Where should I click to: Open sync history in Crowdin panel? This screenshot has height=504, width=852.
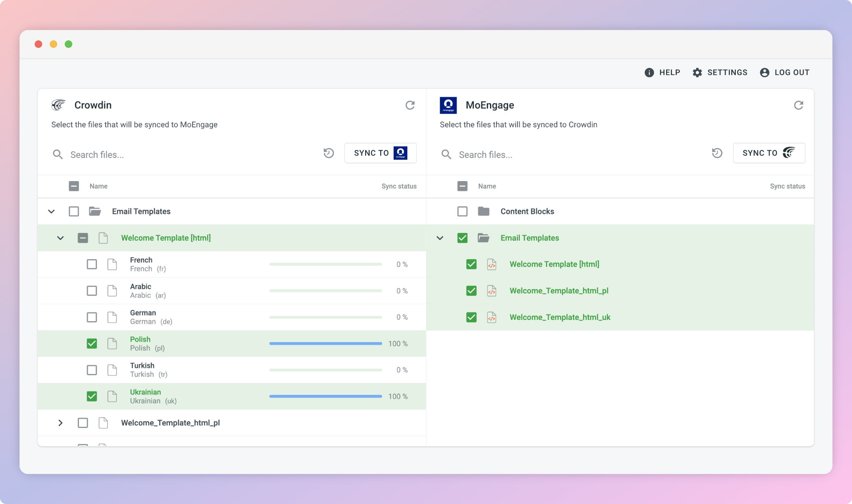click(x=329, y=153)
